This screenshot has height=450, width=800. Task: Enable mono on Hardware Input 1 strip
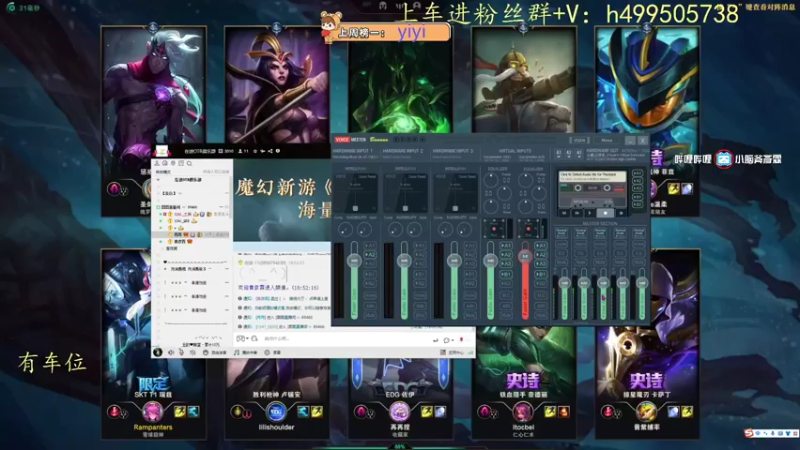[370, 295]
